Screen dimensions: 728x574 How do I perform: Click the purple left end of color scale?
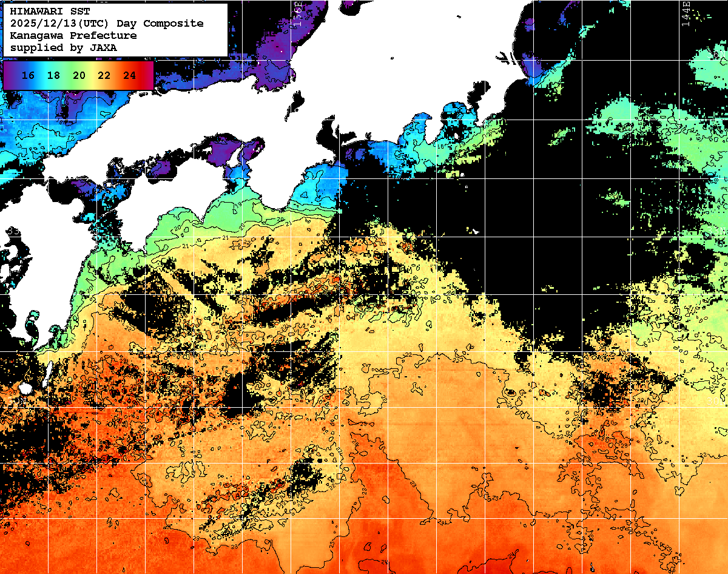click(8, 75)
